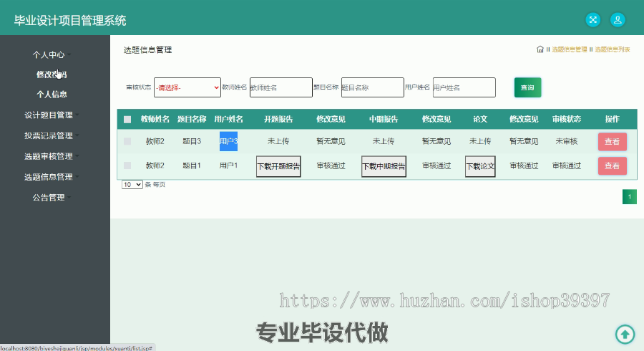Click 下载中期报告 button
The width and height of the screenshot is (644, 351).
click(384, 166)
